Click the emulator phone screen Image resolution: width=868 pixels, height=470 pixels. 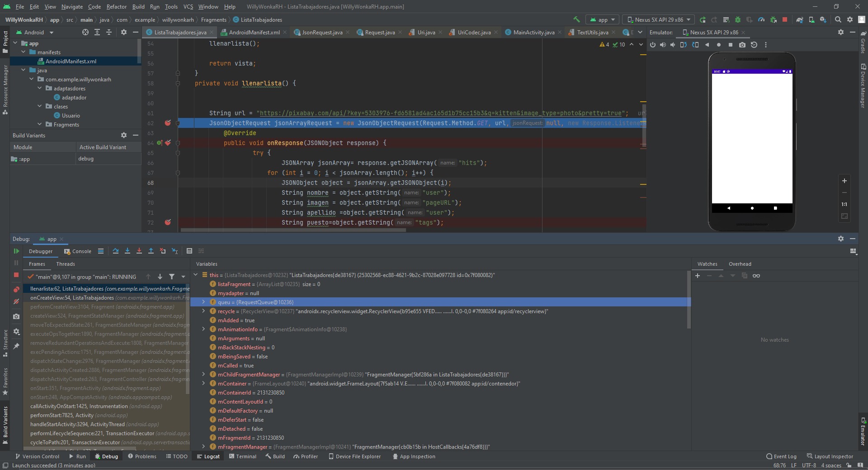752,138
